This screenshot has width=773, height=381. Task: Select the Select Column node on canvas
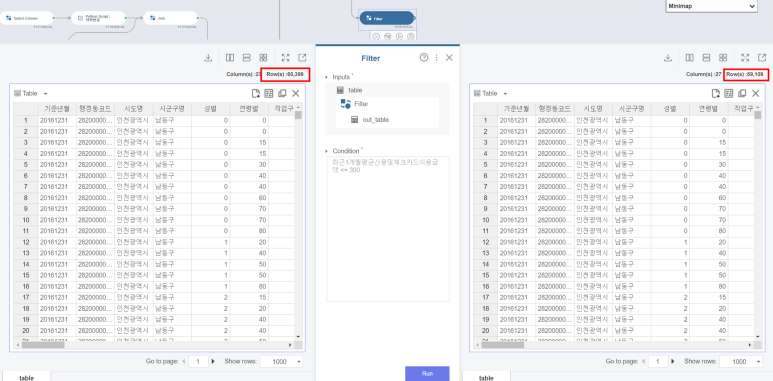[26, 18]
